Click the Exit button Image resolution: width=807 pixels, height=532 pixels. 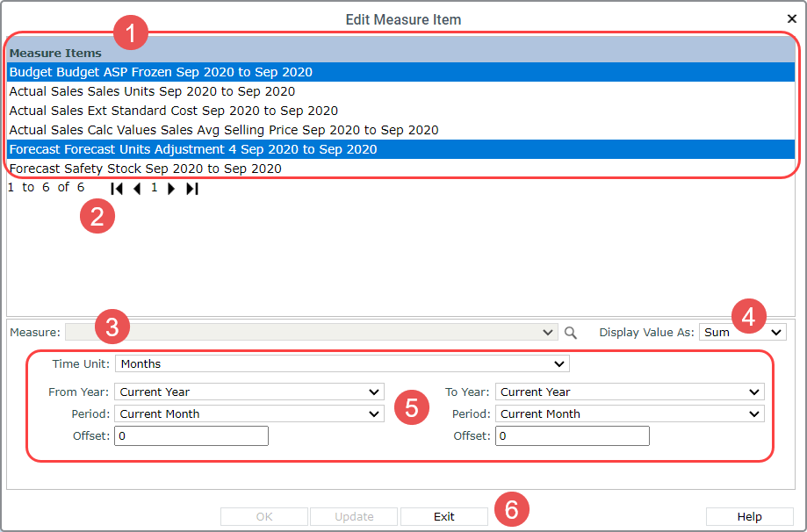click(443, 516)
